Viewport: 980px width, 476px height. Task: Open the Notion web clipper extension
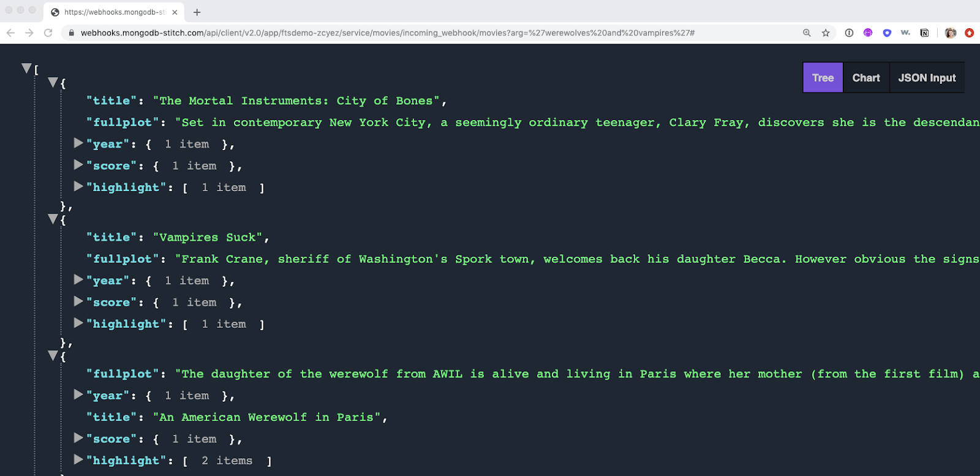click(924, 33)
